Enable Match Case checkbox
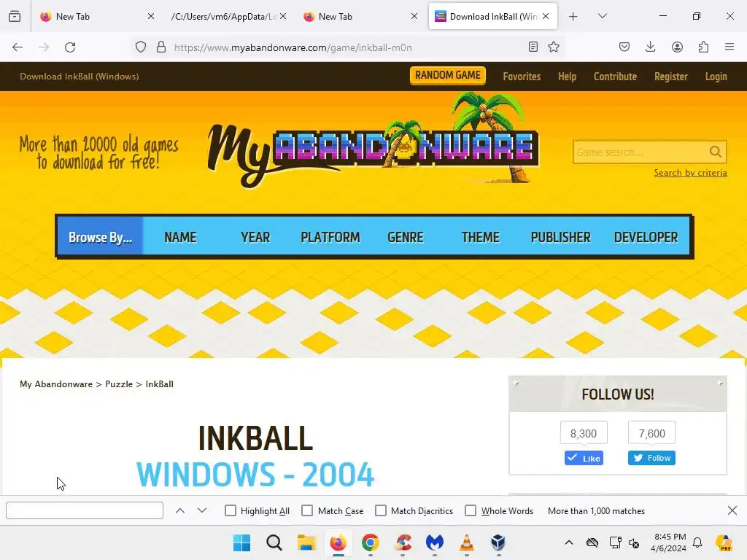 click(x=307, y=510)
